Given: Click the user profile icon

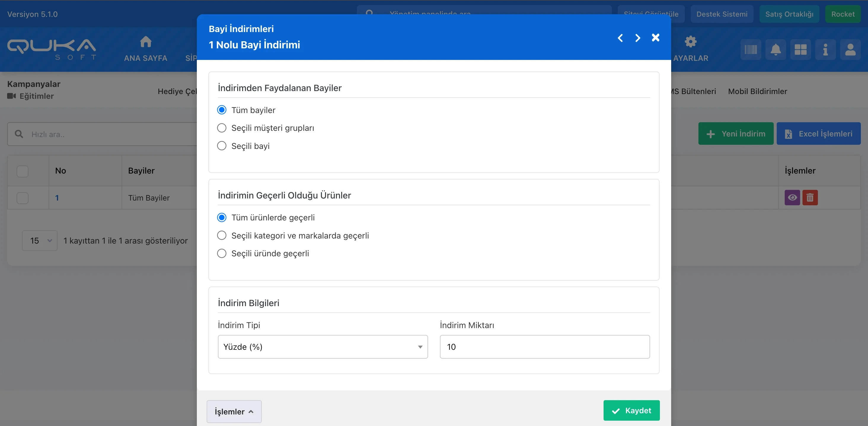Looking at the screenshot, I should tap(850, 50).
